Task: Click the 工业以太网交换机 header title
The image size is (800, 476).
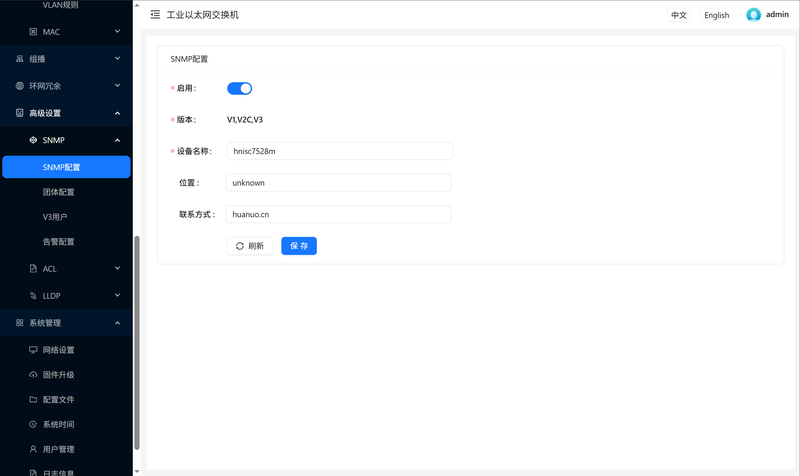Action: pos(203,15)
